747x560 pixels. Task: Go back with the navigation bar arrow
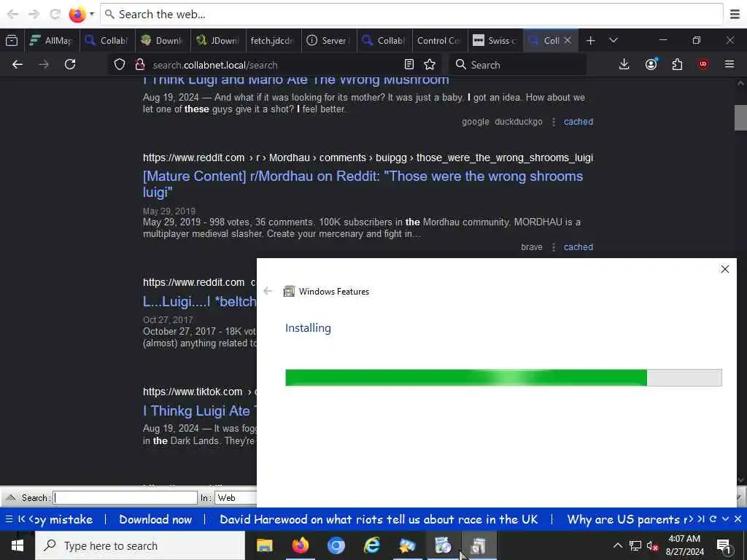tap(18, 65)
